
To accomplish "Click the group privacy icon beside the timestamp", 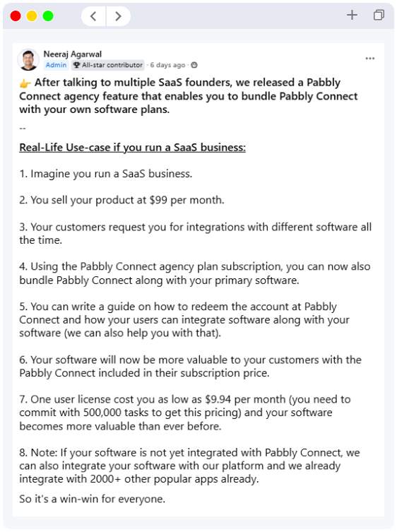I will [x=194, y=65].
